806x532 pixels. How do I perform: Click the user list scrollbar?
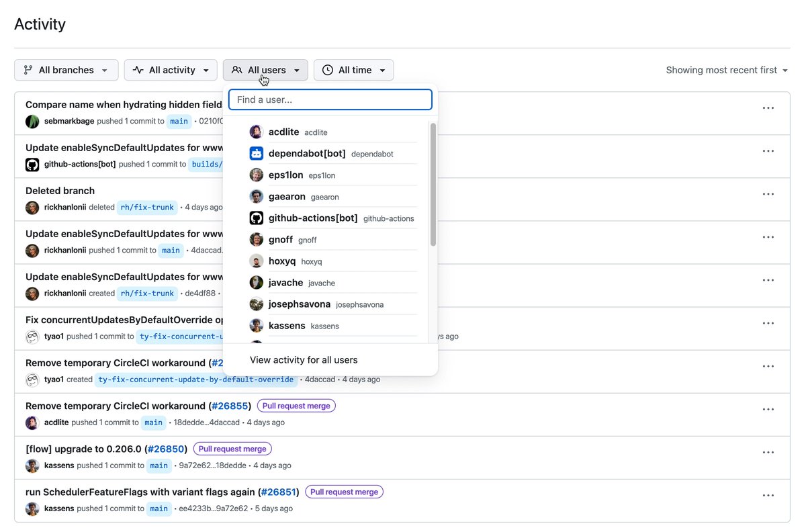click(x=433, y=184)
